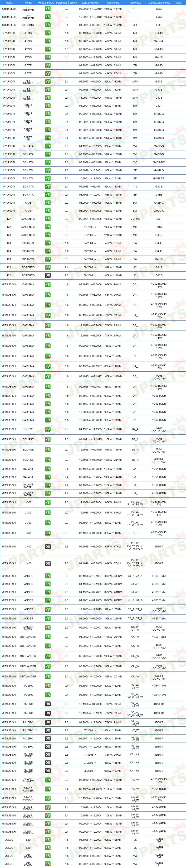
Task: Click petrol icon for Kia Picanto G4HG row
Action: tap(48, 259)
